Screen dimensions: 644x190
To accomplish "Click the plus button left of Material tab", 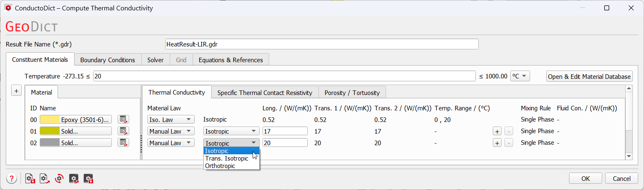I will point(16,91).
